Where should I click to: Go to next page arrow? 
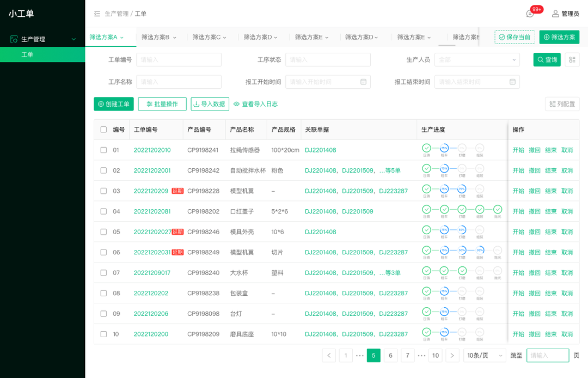coord(452,356)
